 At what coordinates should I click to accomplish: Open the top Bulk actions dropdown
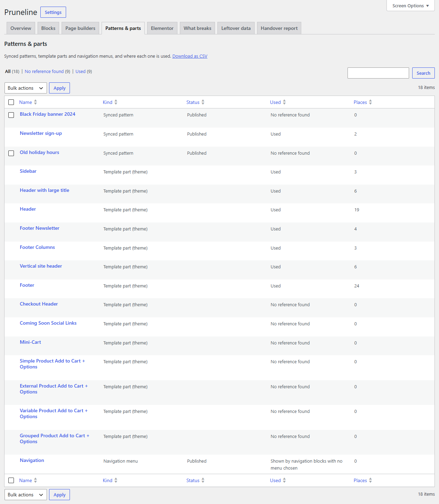(x=26, y=88)
